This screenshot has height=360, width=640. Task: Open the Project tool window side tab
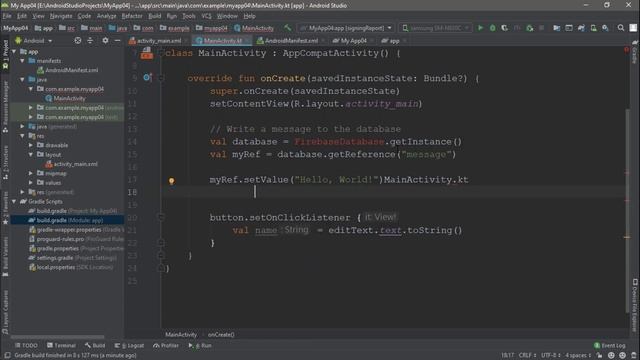click(x=5, y=55)
